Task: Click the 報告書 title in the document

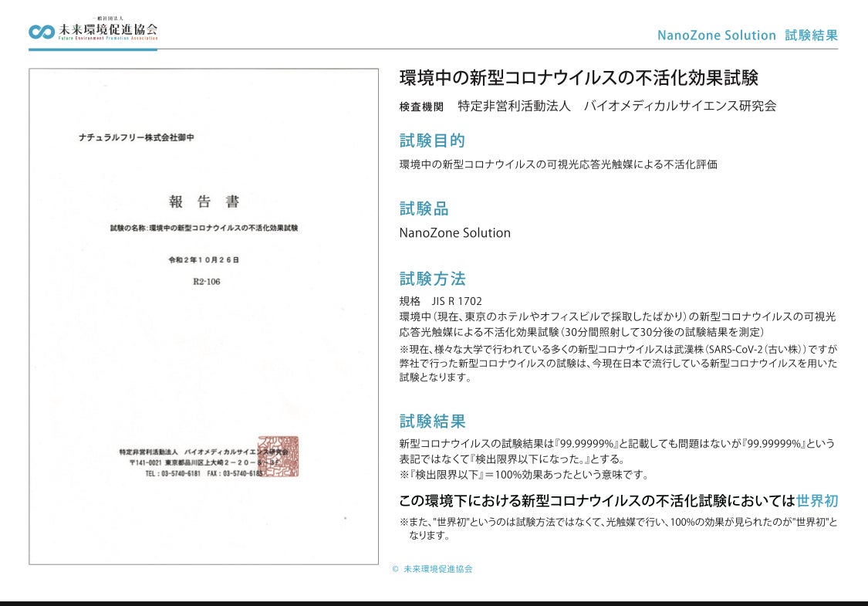Action: [204, 202]
